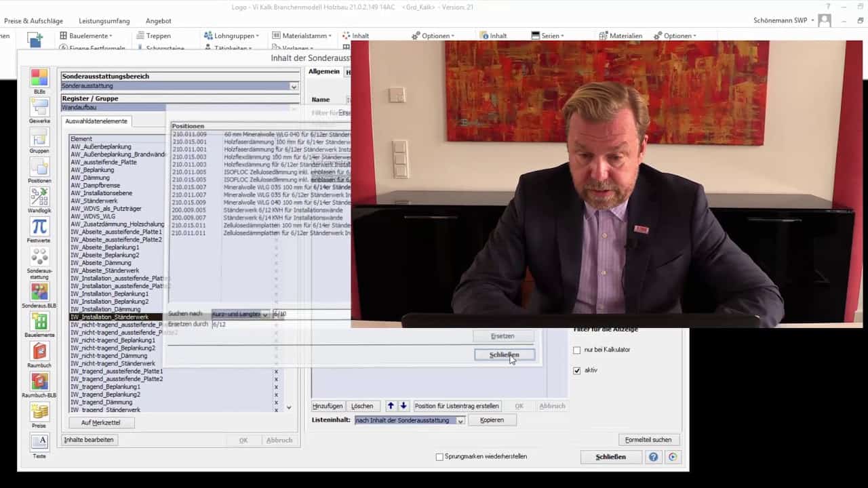
Task: Move list entry up with blue arrow
Action: click(x=391, y=406)
